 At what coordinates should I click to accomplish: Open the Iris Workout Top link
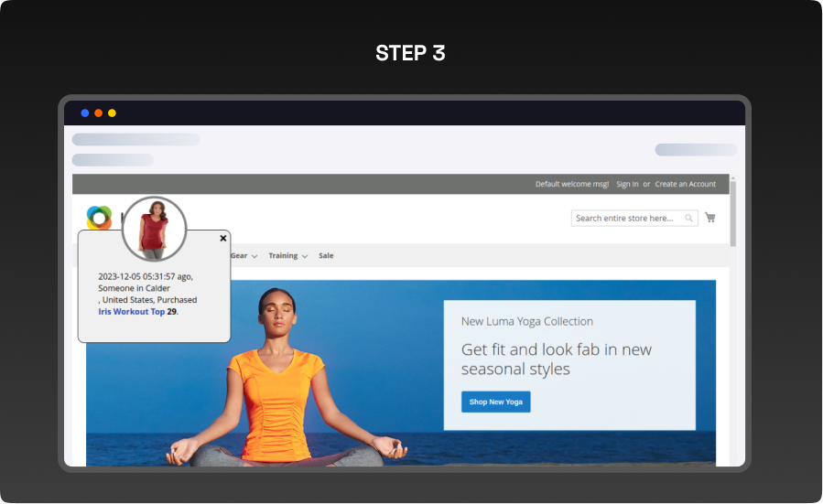click(131, 312)
